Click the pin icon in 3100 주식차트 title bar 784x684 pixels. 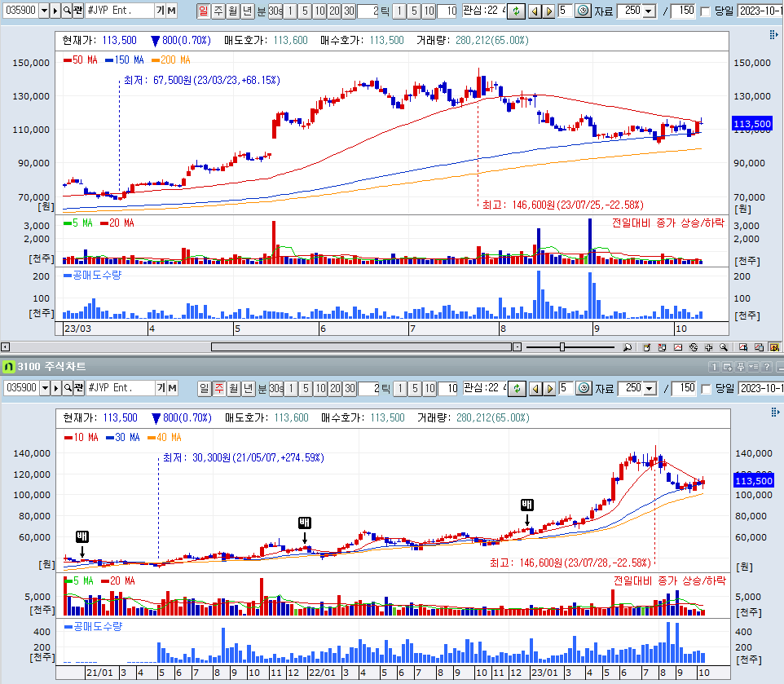(741, 367)
